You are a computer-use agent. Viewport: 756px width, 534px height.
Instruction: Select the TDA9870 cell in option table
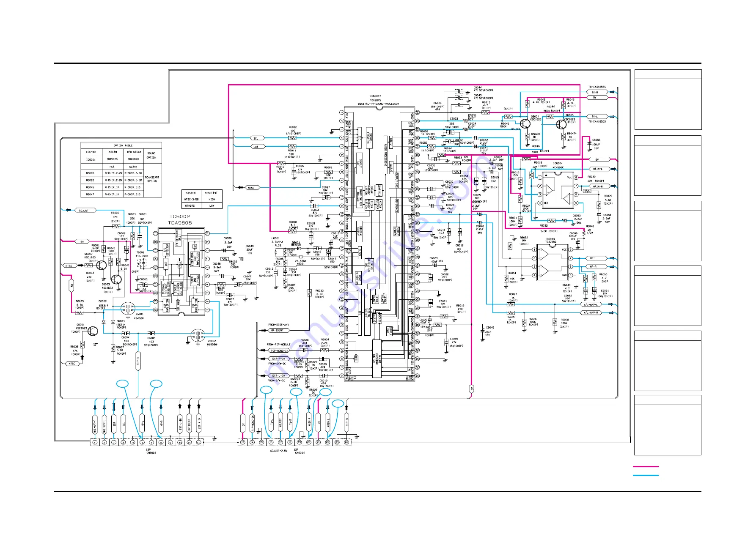pos(133,159)
